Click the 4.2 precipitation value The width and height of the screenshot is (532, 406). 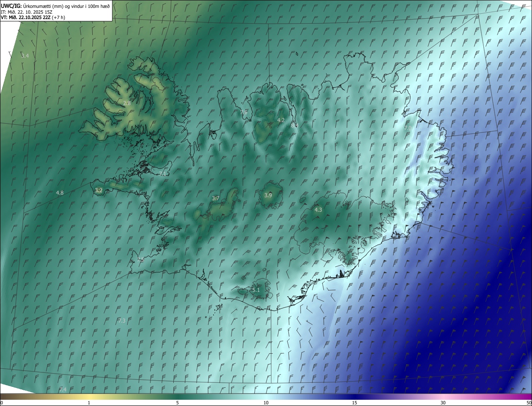click(281, 120)
